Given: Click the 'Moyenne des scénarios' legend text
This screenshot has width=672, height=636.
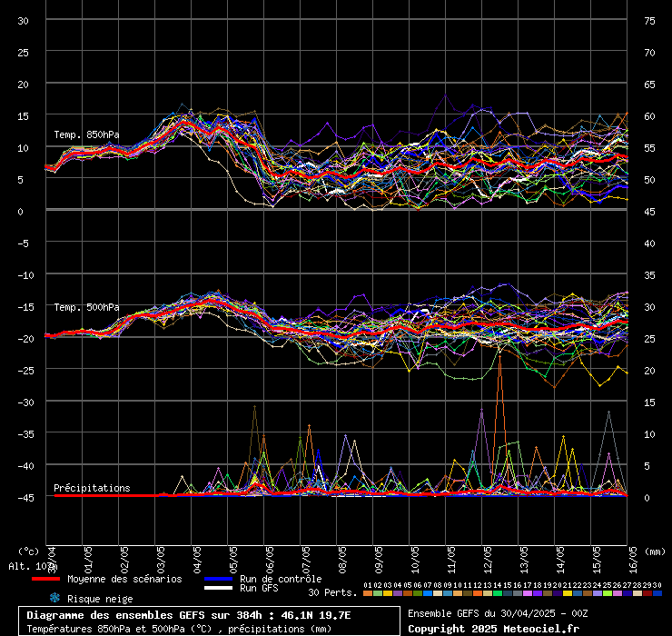Looking at the screenshot, I should point(124,579).
